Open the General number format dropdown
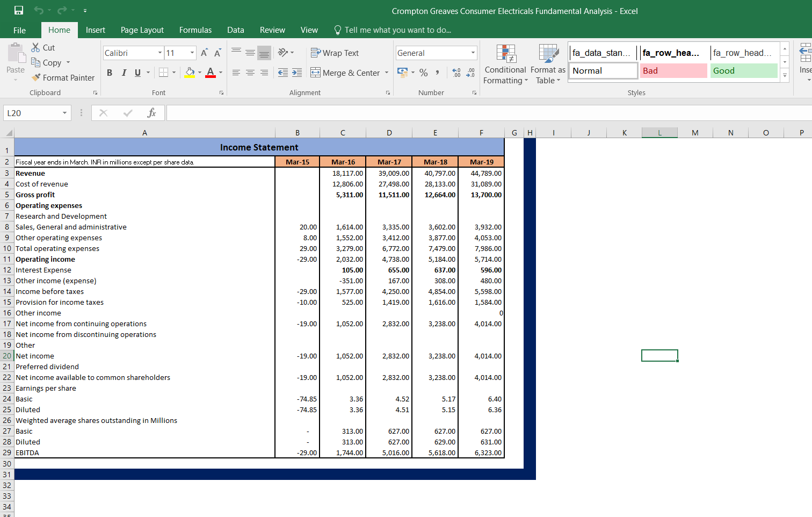The width and height of the screenshot is (812, 517). (x=473, y=53)
